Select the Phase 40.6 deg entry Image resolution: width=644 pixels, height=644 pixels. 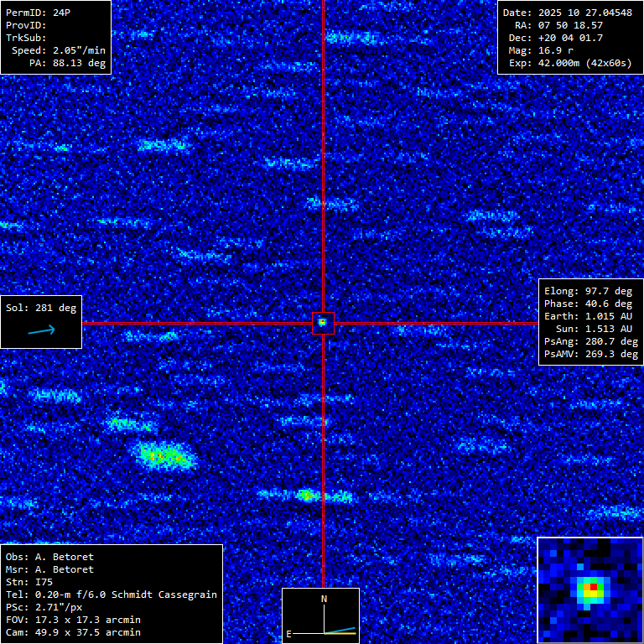(x=588, y=304)
